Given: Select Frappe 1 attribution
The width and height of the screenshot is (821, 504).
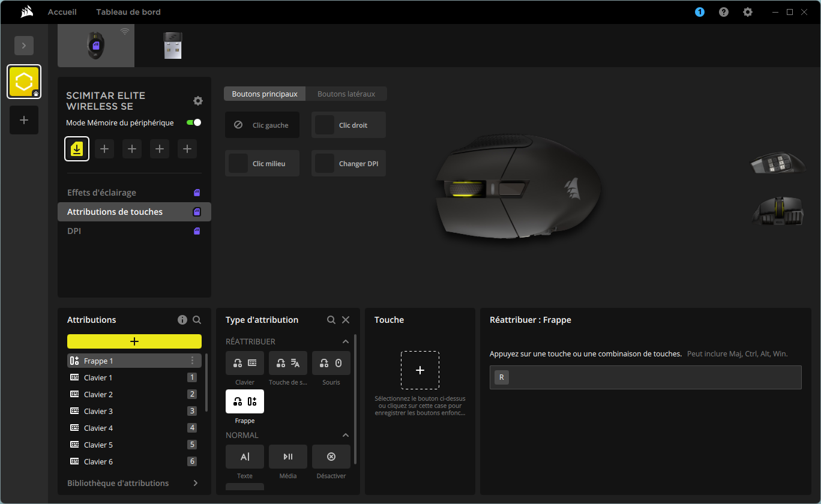Looking at the screenshot, I should coord(134,361).
